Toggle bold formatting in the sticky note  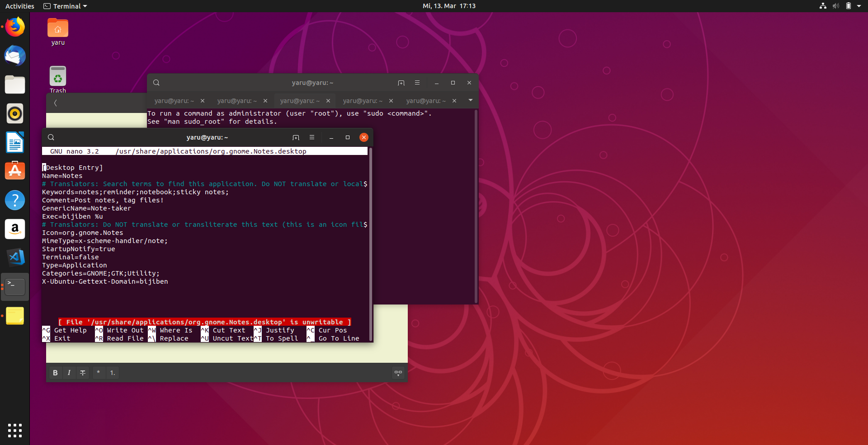coord(55,373)
